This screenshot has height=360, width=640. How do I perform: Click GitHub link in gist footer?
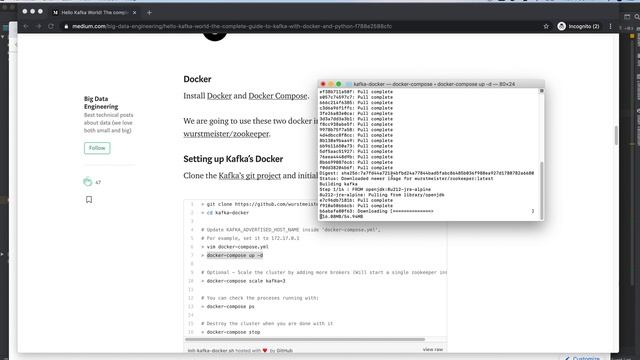[x=284, y=351]
